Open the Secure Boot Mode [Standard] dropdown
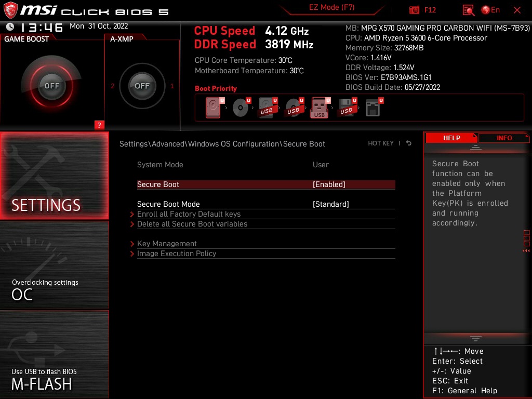 pos(330,204)
